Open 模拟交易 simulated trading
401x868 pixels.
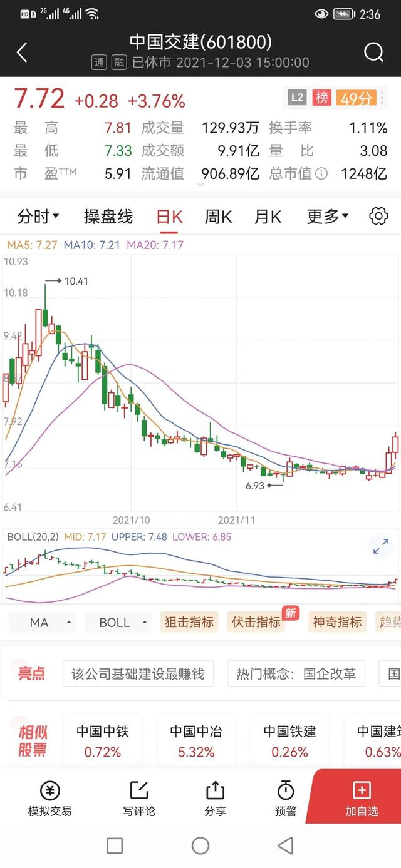(x=50, y=799)
